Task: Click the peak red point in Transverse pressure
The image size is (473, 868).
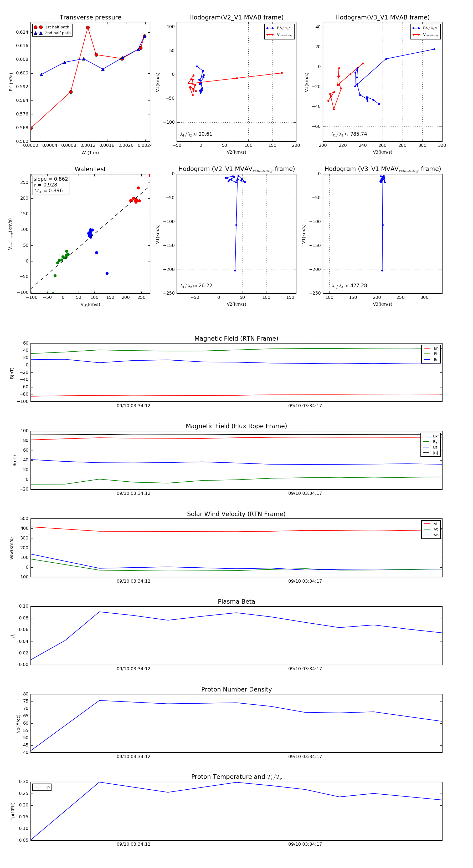Action: [88, 28]
